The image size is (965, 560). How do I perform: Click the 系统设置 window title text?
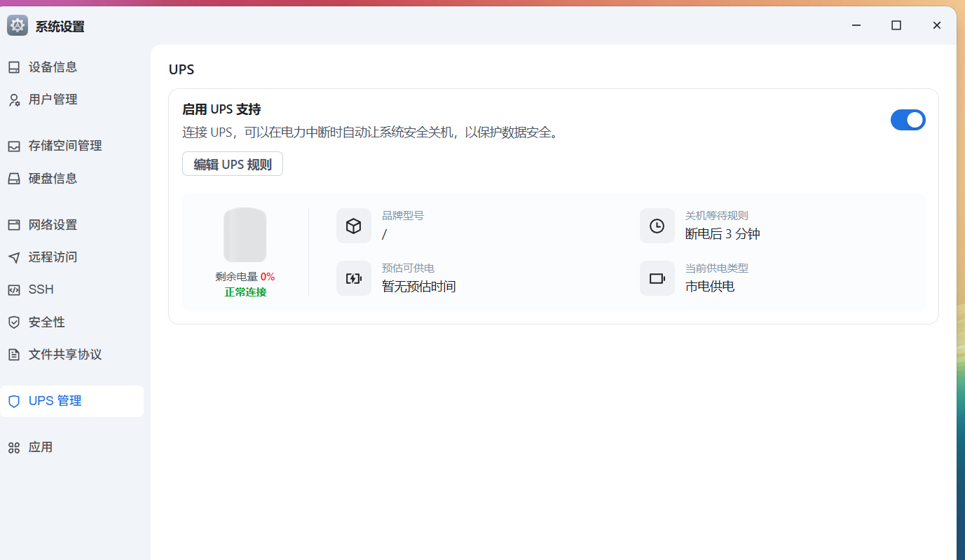(60, 27)
